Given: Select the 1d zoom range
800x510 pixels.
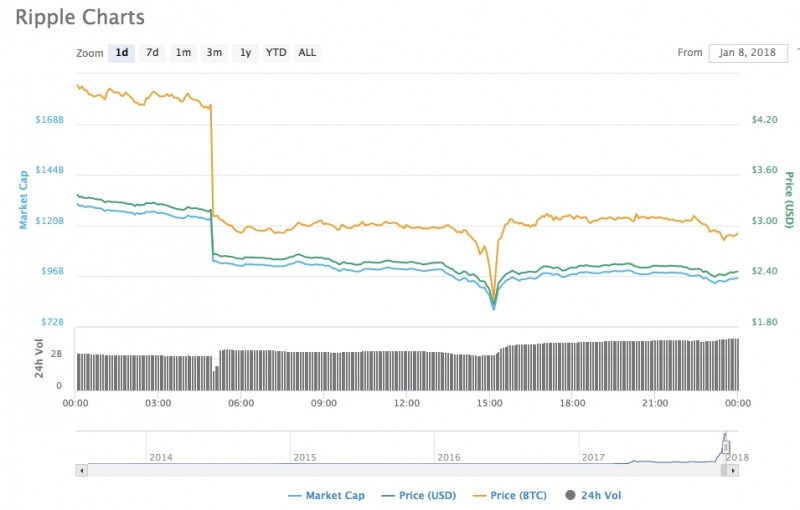Looking at the screenshot, I should 122,52.
